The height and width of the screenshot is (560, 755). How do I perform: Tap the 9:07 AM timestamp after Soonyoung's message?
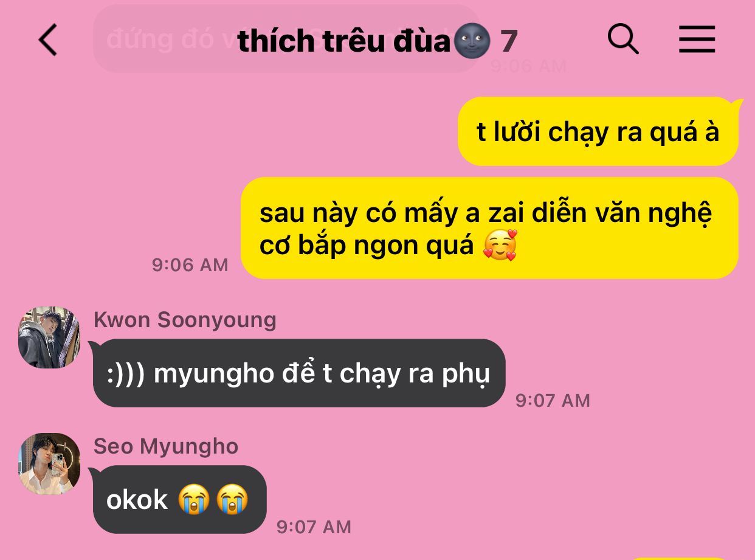(x=553, y=400)
